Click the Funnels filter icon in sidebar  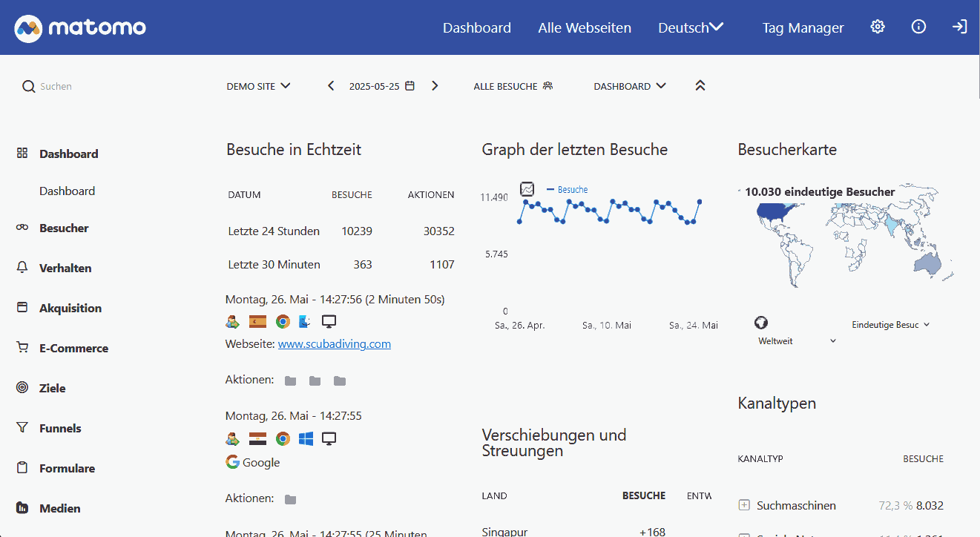(x=22, y=427)
